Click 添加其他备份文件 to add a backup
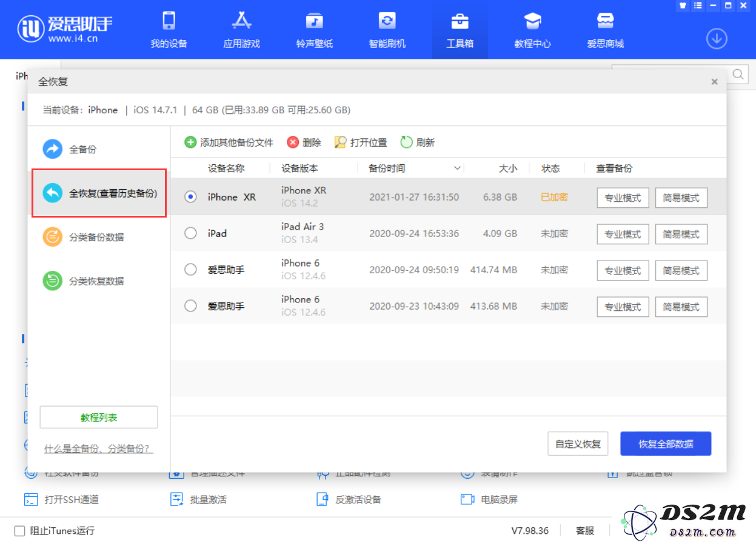The image size is (756, 543). (229, 142)
